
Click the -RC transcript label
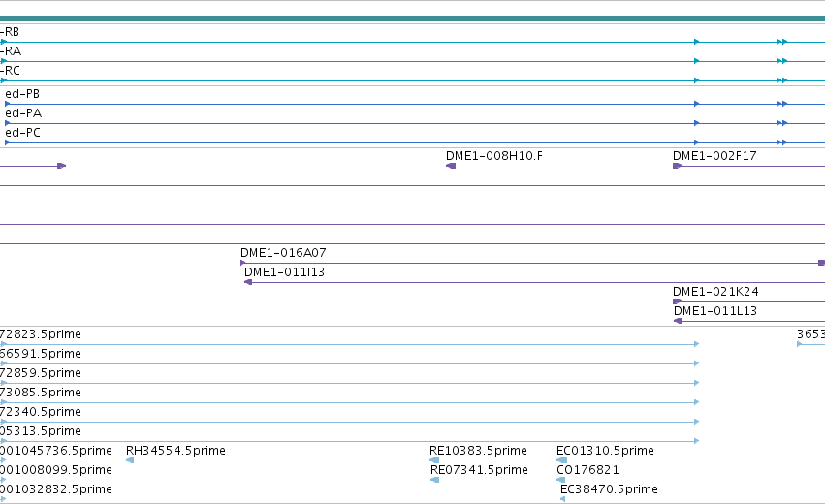point(10,71)
